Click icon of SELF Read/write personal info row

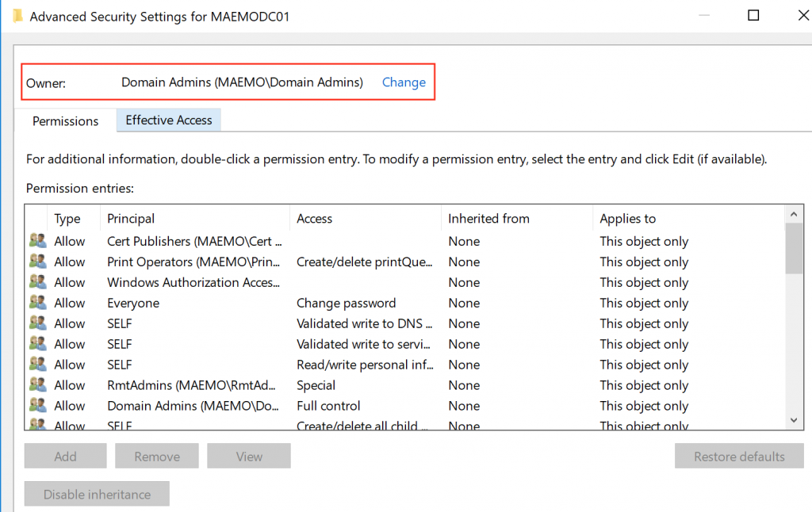click(37, 365)
